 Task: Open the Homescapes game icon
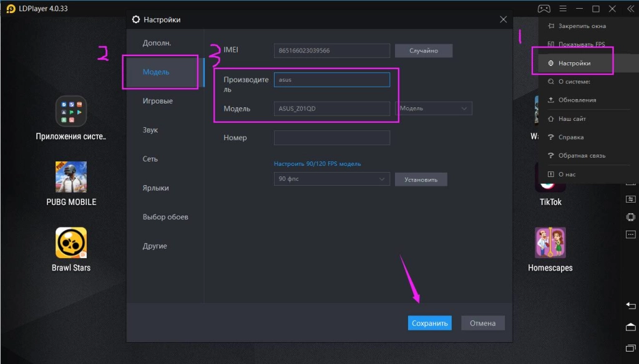point(550,243)
